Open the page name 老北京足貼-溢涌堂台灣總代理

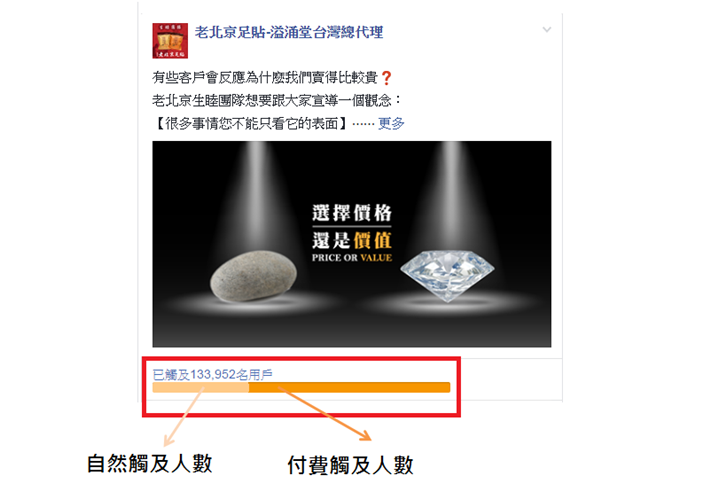(289, 32)
